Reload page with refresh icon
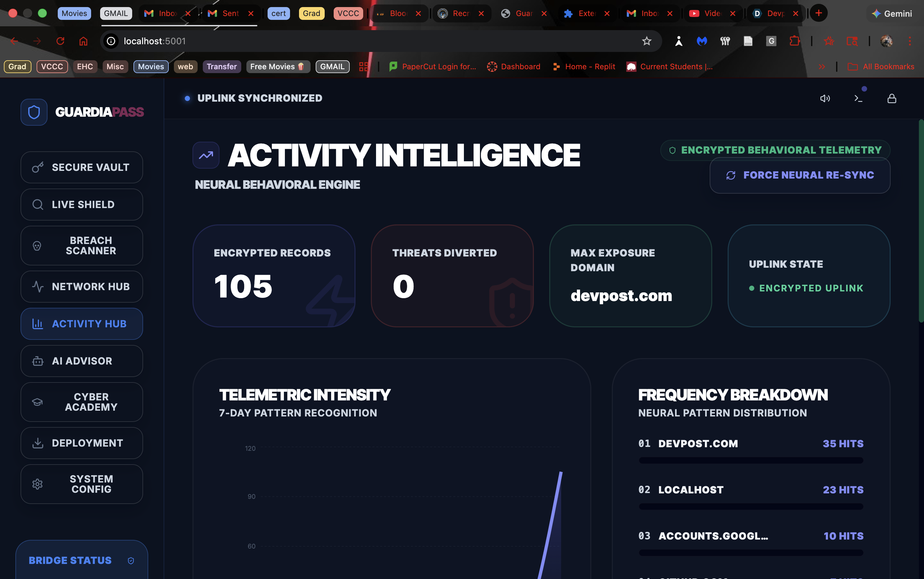Viewport: 924px width, 579px height. (x=60, y=41)
